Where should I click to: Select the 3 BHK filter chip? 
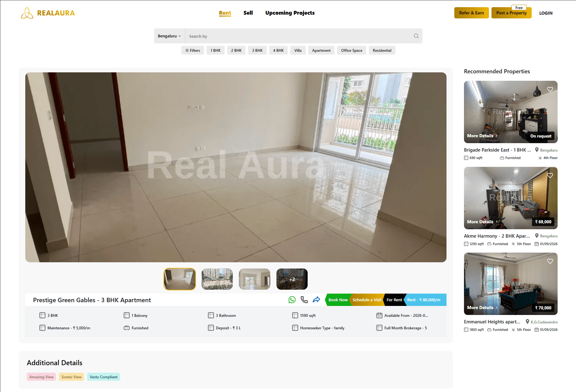tap(257, 50)
